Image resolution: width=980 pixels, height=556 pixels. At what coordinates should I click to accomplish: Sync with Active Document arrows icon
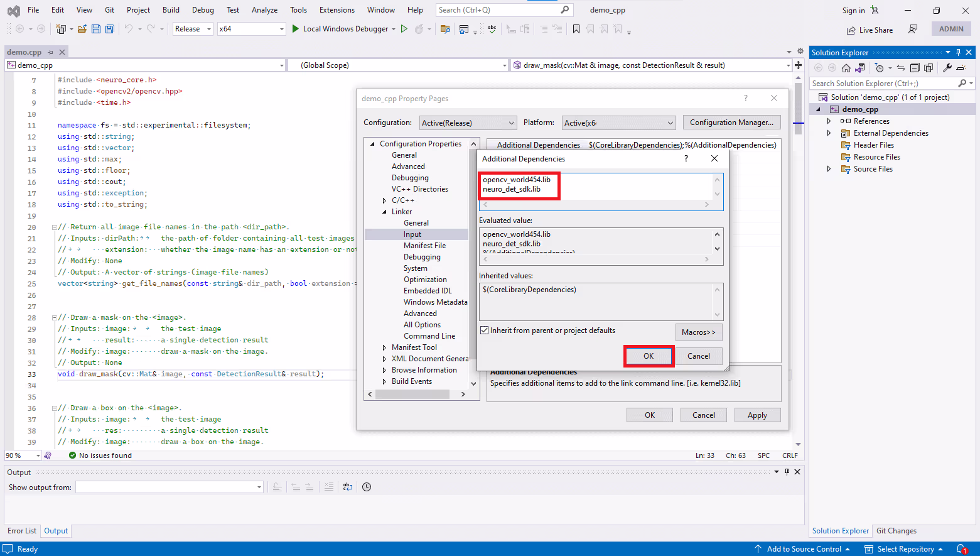coord(900,68)
